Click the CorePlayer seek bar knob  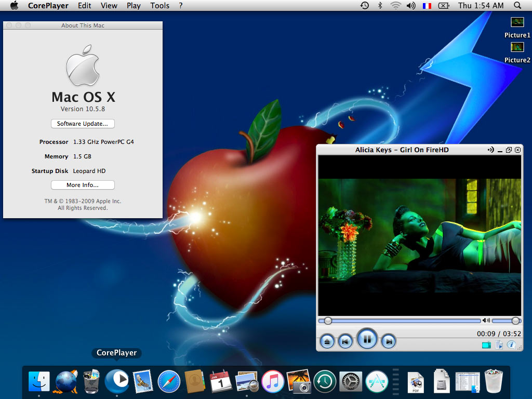(328, 321)
